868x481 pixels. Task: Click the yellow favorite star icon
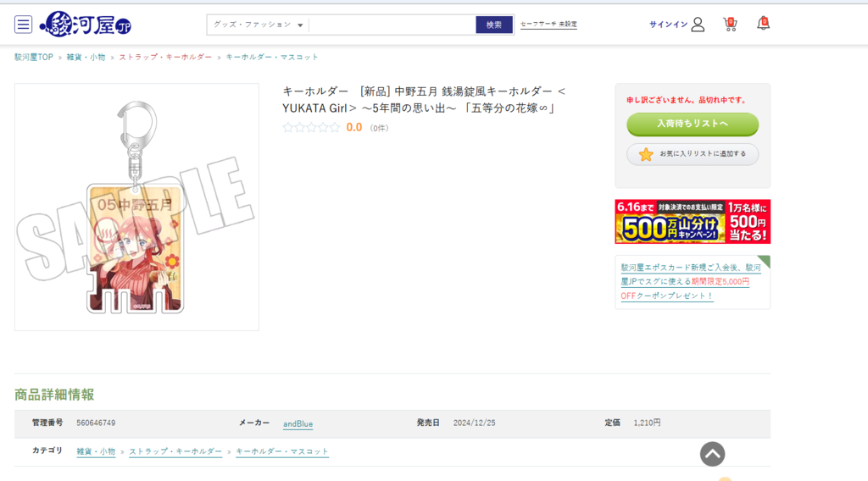[646, 154]
